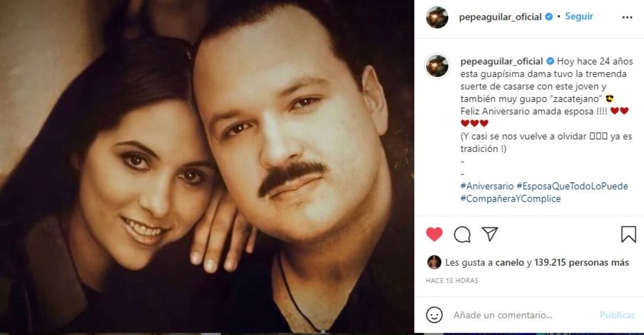Click verified badge next to header username
Viewport: 644px width, 335px height.
[x=549, y=17]
